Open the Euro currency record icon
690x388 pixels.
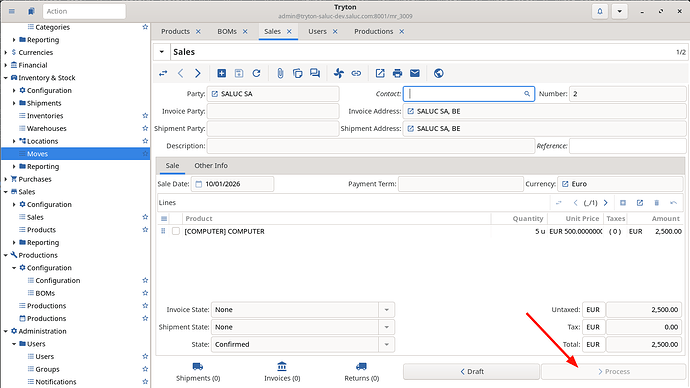[x=565, y=184]
